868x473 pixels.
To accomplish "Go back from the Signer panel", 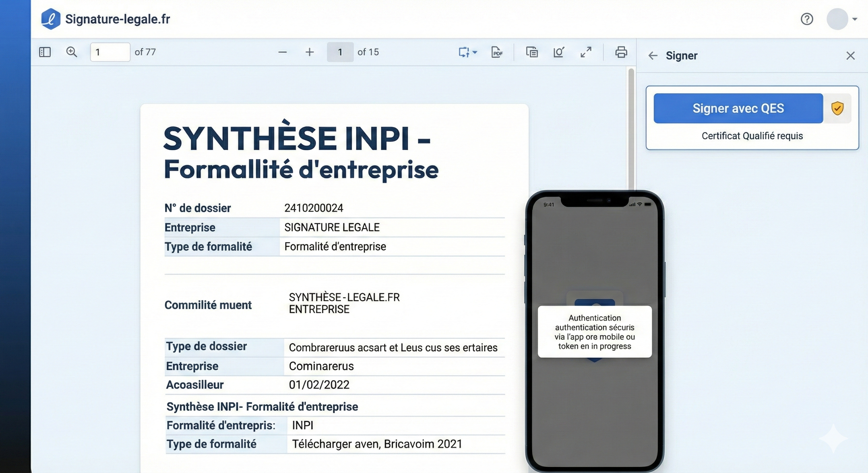I will [653, 55].
